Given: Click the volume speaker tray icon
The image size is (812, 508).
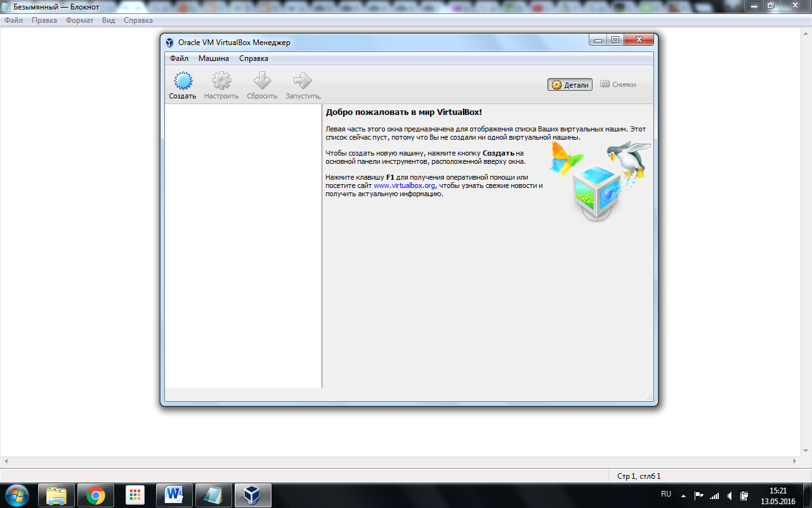Looking at the screenshot, I should pyautogui.click(x=730, y=495).
